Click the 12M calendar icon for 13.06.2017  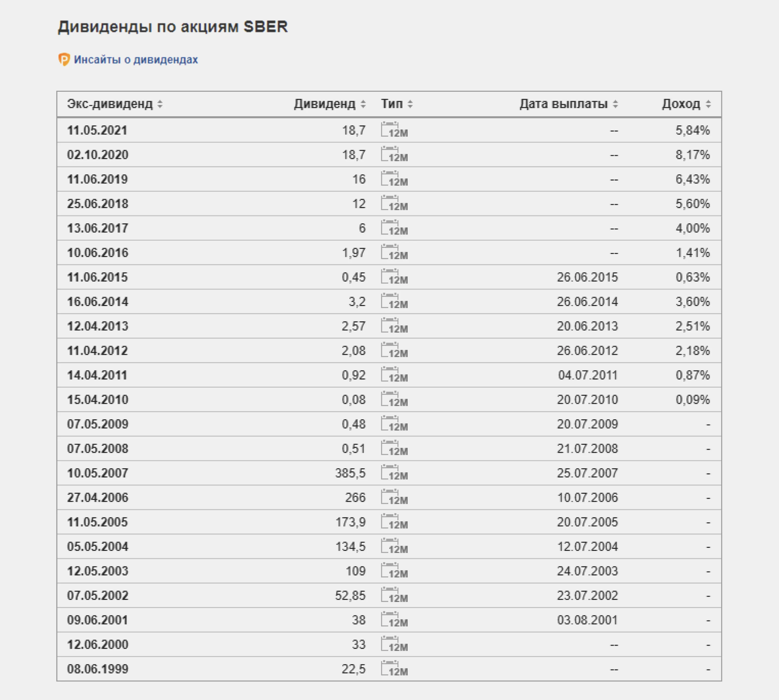point(394,228)
